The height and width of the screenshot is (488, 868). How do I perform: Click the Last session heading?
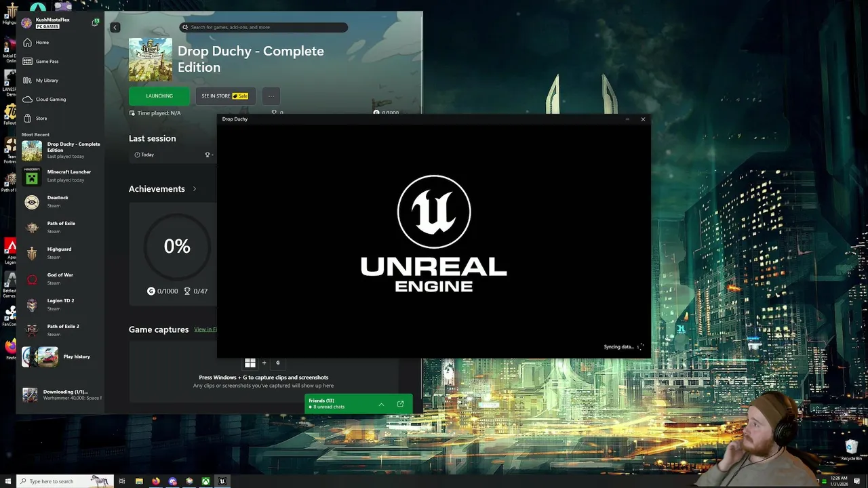coord(153,138)
